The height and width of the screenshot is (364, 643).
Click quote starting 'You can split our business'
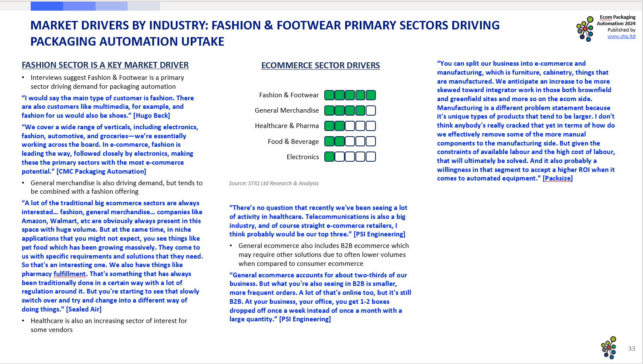526,121
